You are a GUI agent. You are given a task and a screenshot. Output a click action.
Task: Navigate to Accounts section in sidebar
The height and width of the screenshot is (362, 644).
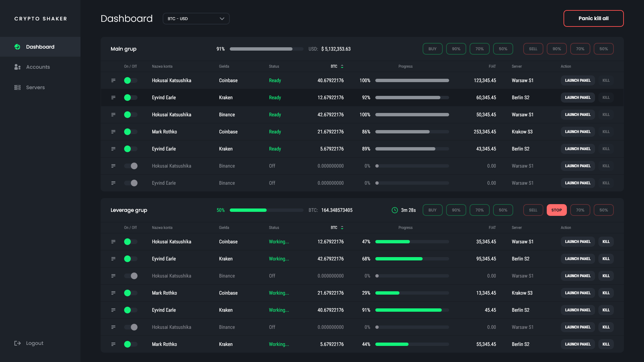(x=38, y=67)
